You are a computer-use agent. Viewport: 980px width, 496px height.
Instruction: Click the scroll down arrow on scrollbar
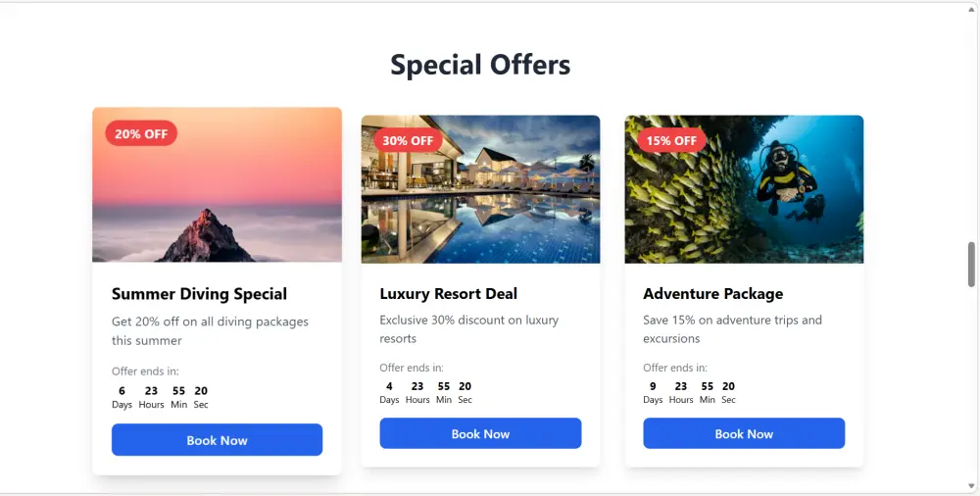(971, 486)
